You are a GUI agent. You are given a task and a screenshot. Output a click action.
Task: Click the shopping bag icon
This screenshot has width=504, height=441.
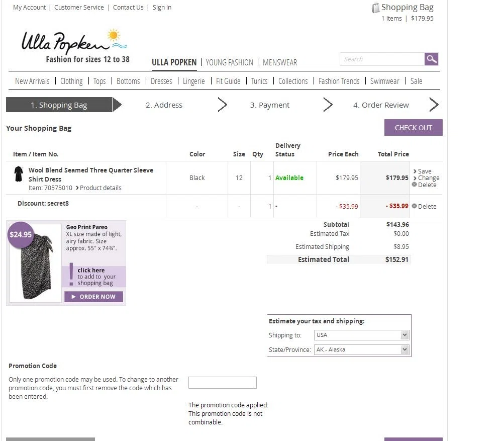(375, 8)
